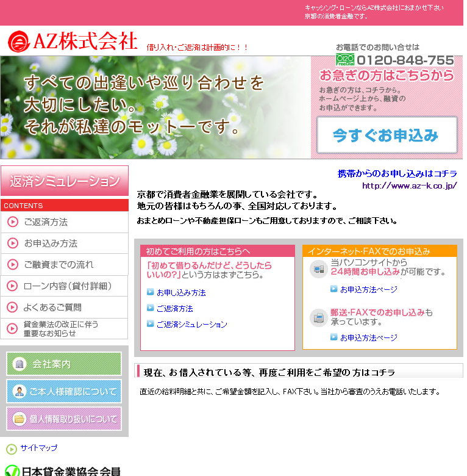Screen dimensions: 467x476
Task: Click the 日本貸金業協会会員 text
Action: pyautogui.click(x=71, y=471)
